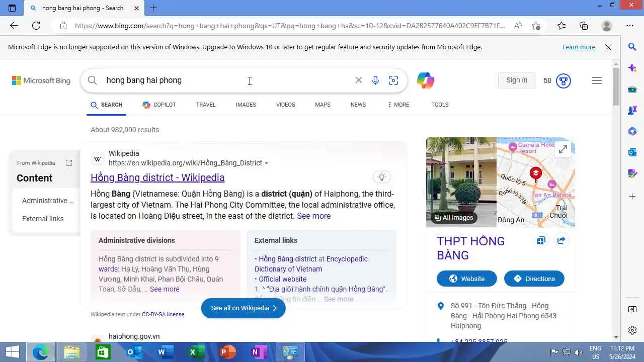Open the Learn more link in the notification
The image size is (644, 362).
pos(579,47)
